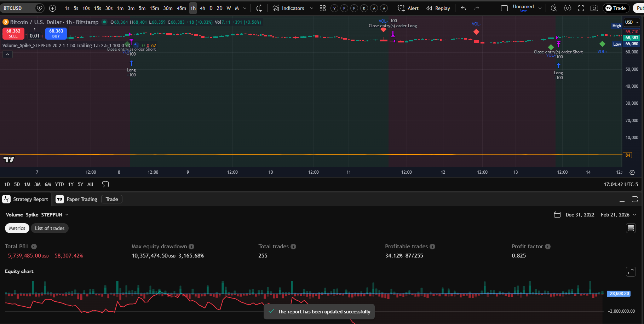Viewport: 644px width, 324px height.
Task: Open the Trade tab in bottom panel
Action: pyautogui.click(x=111, y=199)
